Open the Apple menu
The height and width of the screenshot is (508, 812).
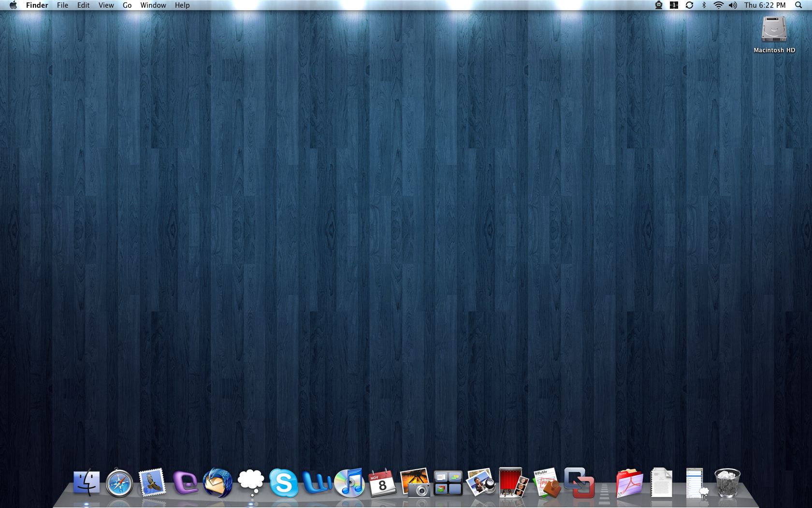click(x=13, y=5)
